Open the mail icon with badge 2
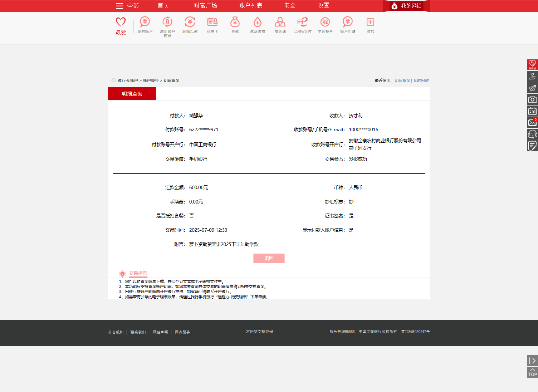The height and width of the screenshot is (392, 538). tap(532, 123)
